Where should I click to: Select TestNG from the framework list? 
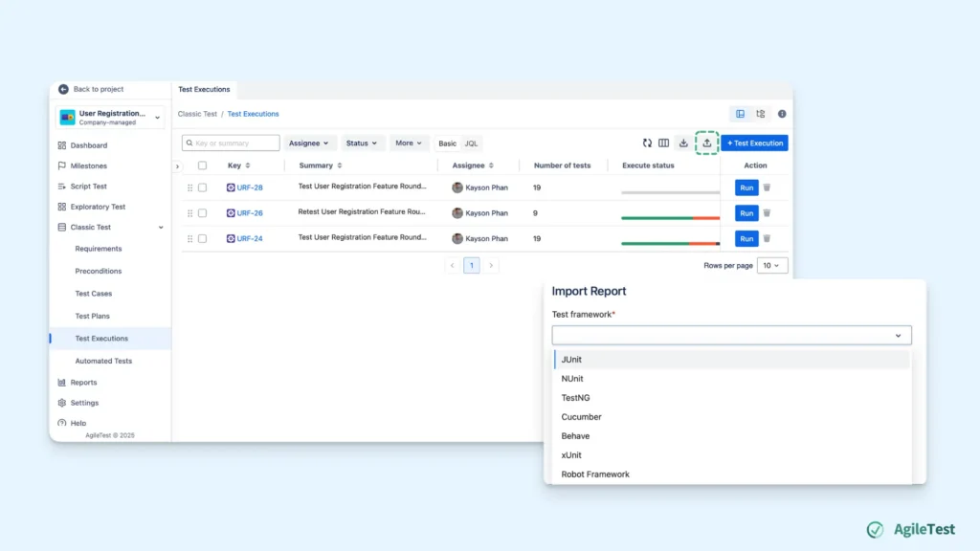(x=731, y=398)
